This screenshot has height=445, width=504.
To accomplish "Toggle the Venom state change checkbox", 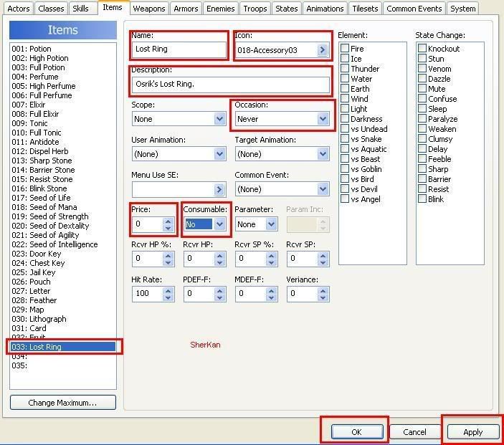I will [422, 69].
